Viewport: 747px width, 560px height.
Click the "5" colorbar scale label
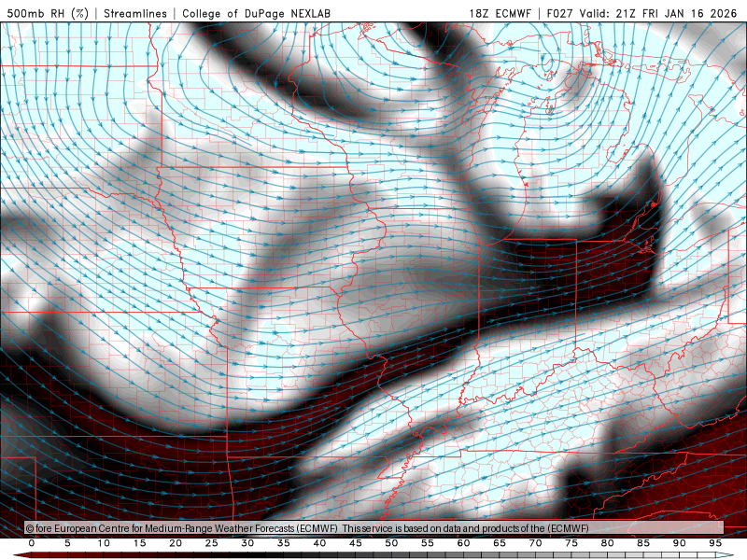(x=67, y=543)
